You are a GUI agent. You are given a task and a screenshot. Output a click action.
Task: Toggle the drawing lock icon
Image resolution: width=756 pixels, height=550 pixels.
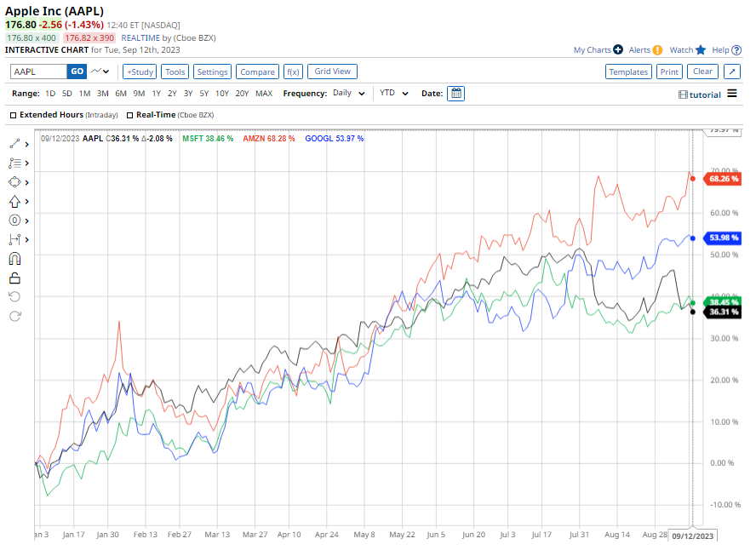pyautogui.click(x=15, y=278)
